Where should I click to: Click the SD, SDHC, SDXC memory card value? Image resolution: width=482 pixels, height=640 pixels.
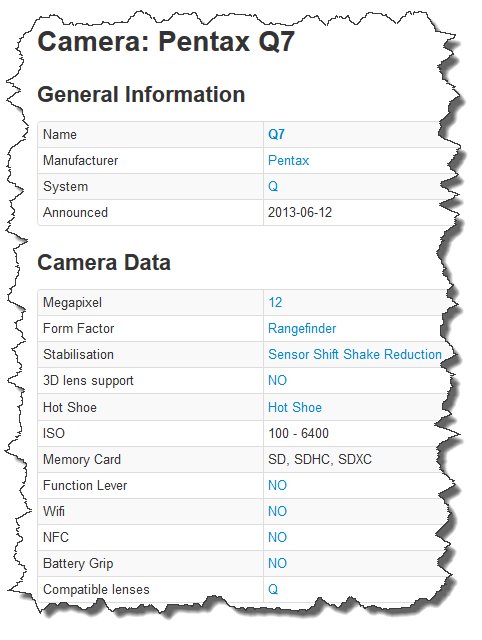pyautogui.click(x=320, y=460)
